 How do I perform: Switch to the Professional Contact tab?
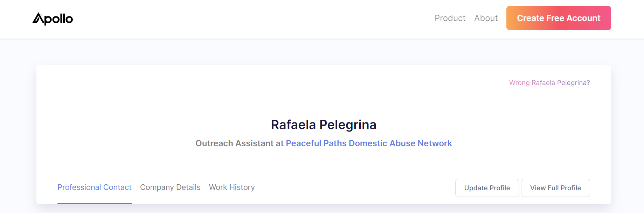pyautogui.click(x=95, y=187)
